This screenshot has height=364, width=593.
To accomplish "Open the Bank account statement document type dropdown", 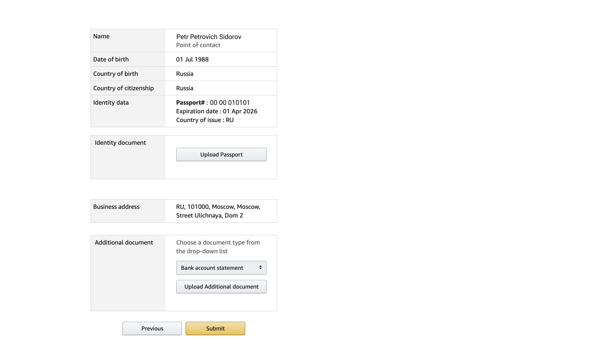I will click(x=221, y=268).
